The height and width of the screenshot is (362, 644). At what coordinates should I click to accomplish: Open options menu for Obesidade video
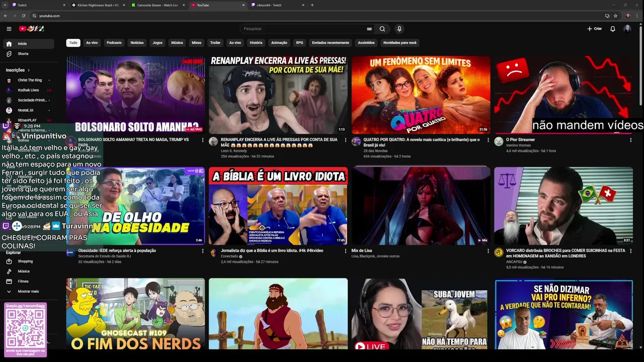(x=203, y=251)
